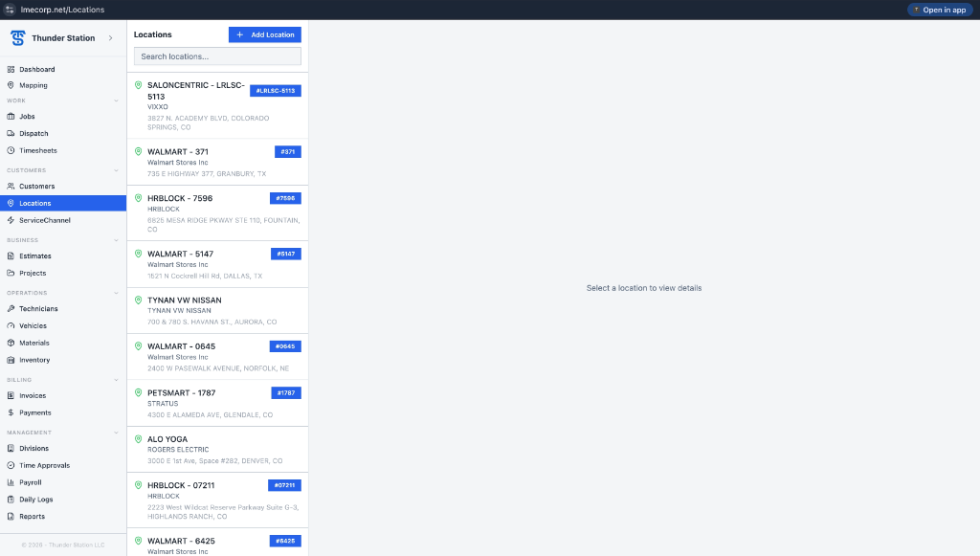Click the pin icon beside SALONCENTRIC location
This screenshot has width=980, height=556.
[x=138, y=85]
